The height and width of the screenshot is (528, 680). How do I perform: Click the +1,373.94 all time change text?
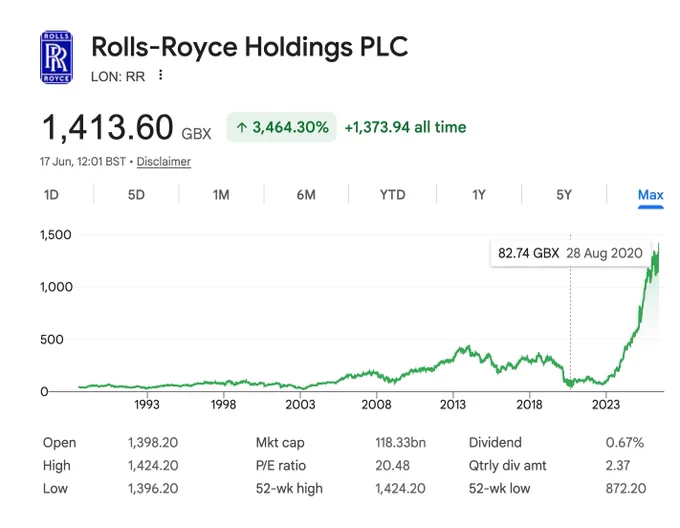click(405, 127)
